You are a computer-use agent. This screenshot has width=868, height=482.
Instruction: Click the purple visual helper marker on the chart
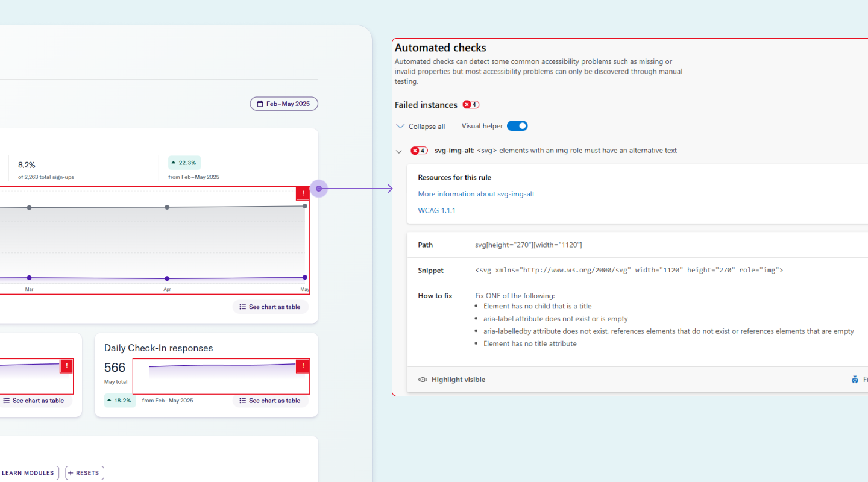coord(319,188)
